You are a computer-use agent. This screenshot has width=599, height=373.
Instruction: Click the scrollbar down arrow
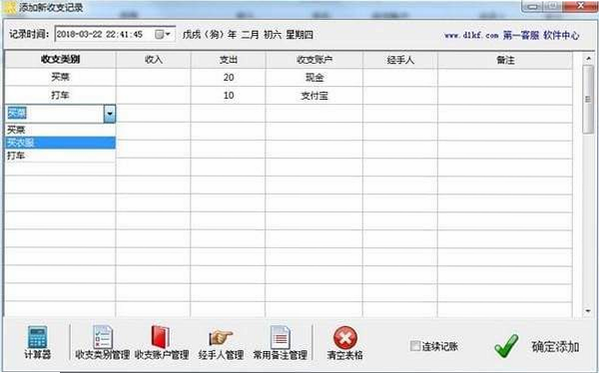588,311
